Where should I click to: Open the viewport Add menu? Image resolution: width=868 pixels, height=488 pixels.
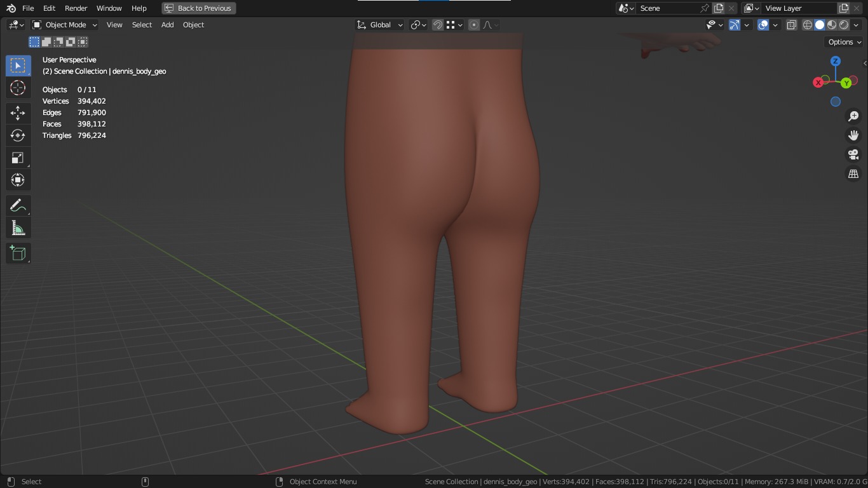[x=167, y=25]
